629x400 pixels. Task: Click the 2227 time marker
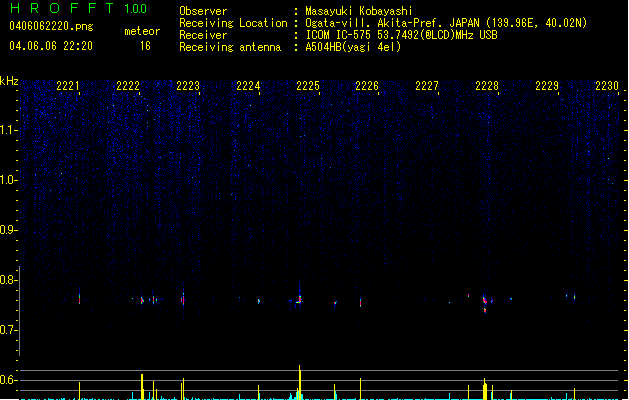click(427, 86)
